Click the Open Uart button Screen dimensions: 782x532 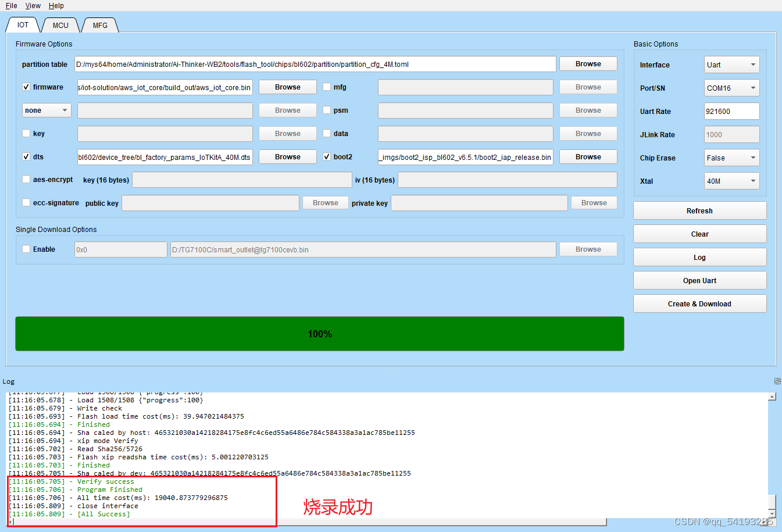(699, 280)
